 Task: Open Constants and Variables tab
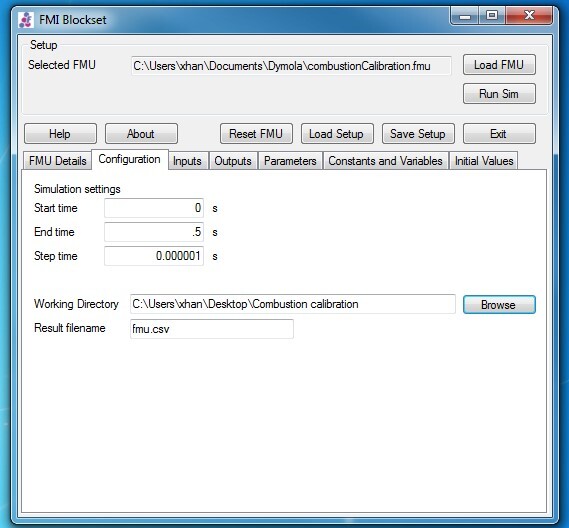385,161
